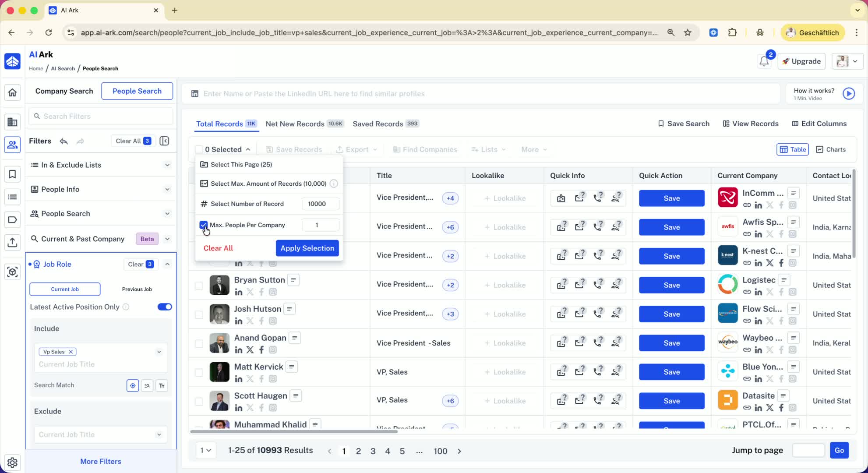Play the How it works video
This screenshot has width=868, height=473.
coord(848,94)
